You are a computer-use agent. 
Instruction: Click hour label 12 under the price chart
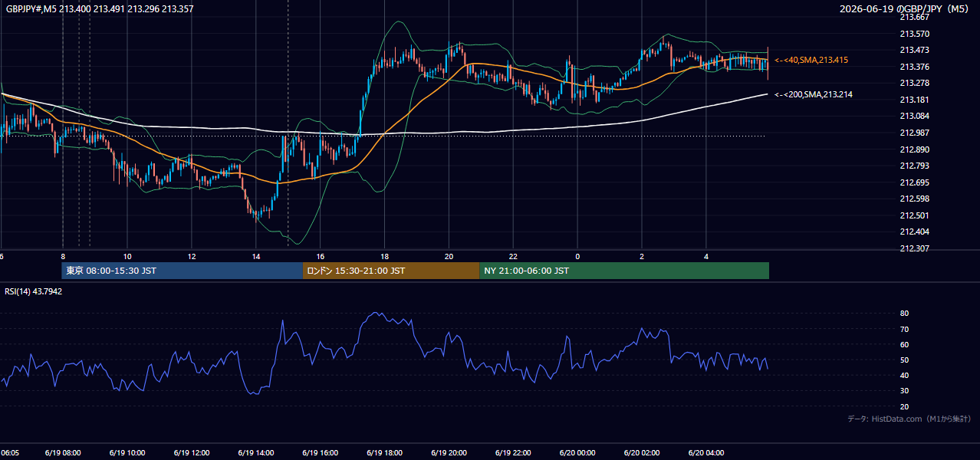click(x=192, y=256)
